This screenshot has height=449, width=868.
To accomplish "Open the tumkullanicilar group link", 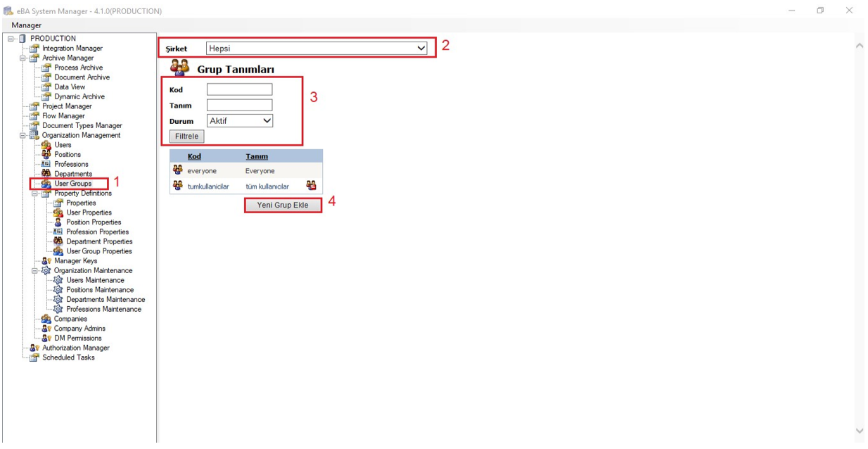I will click(x=208, y=186).
